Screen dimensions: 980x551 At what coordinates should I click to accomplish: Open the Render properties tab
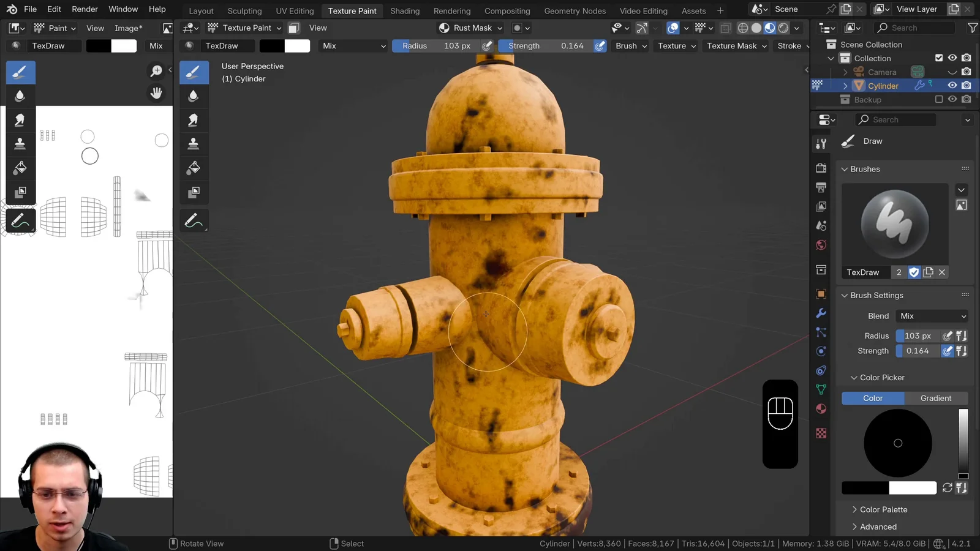tap(821, 168)
